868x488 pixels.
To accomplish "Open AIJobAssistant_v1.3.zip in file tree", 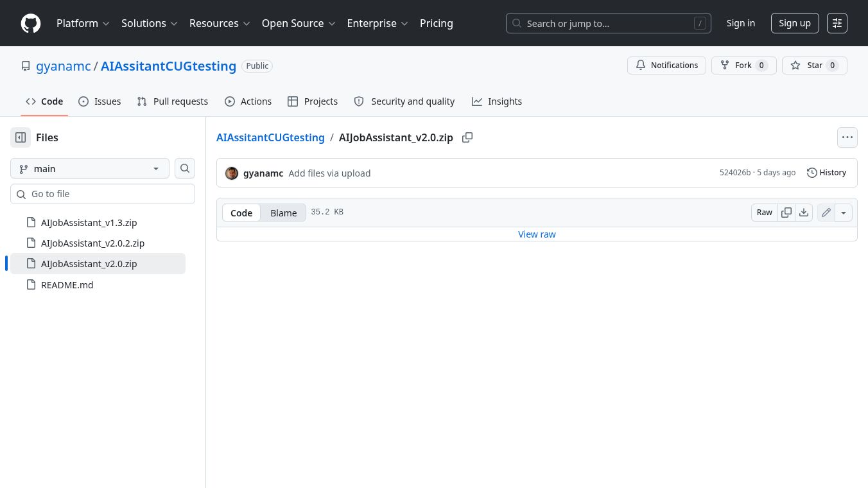I will click(x=98, y=223).
